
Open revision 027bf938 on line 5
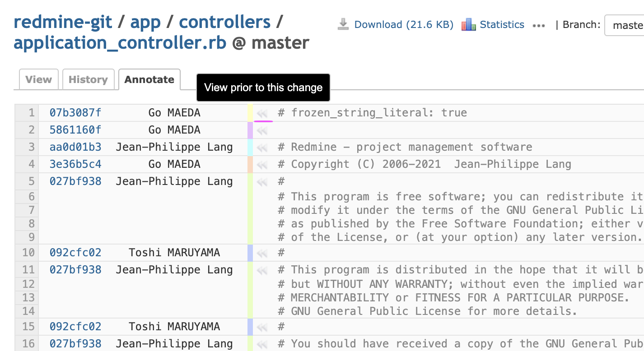pyautogui.click(x=75, y=181)
